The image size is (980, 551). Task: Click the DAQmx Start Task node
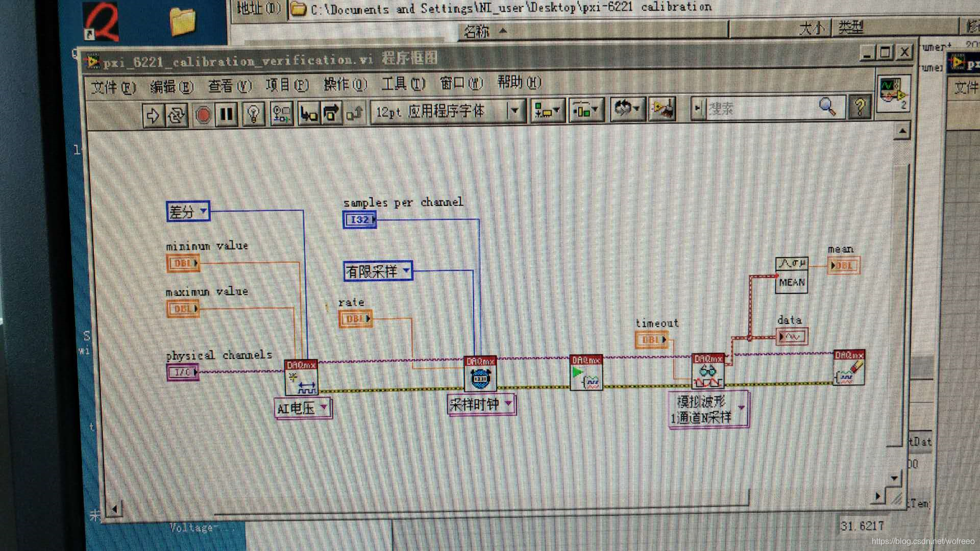585,373
